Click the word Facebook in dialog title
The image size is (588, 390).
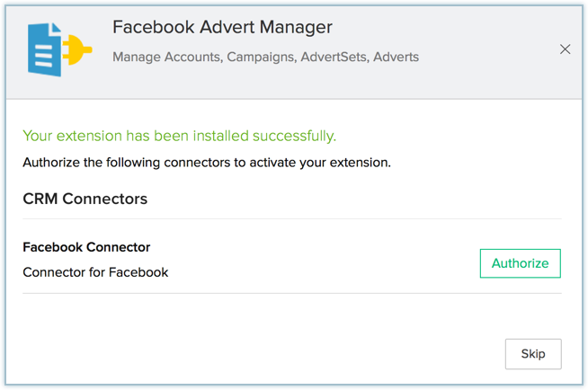(154, 27)
